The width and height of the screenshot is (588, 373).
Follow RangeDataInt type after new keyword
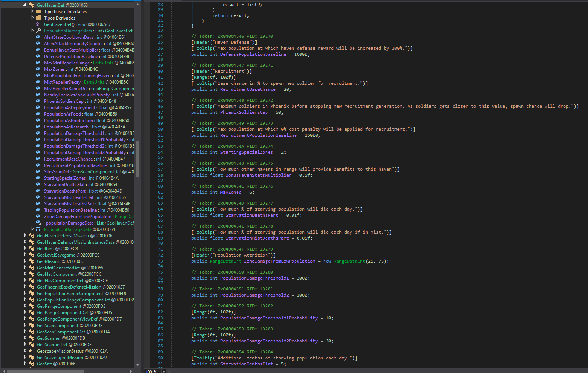350,261
